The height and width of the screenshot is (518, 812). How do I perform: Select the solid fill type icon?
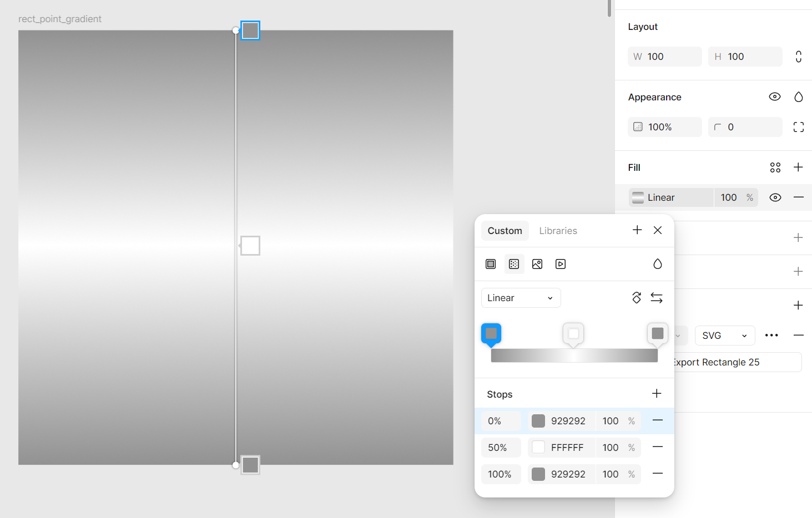point(491,264)
